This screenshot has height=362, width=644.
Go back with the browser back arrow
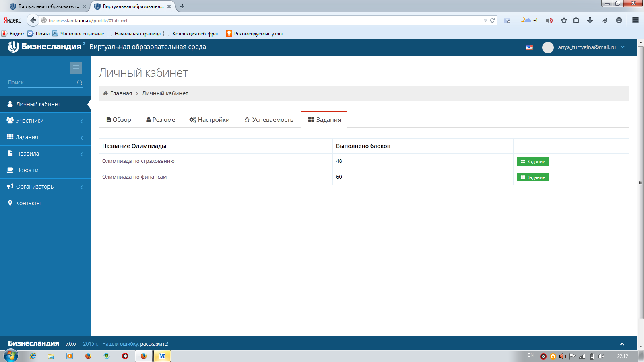[x=33, y=20]
